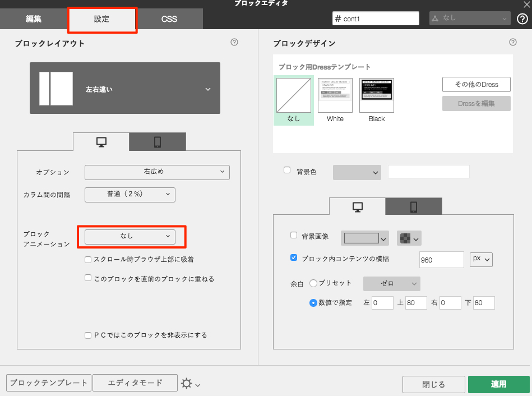532x396 pixels.
Task: Click the 左 margin value field
Action: tap(382, 302)
